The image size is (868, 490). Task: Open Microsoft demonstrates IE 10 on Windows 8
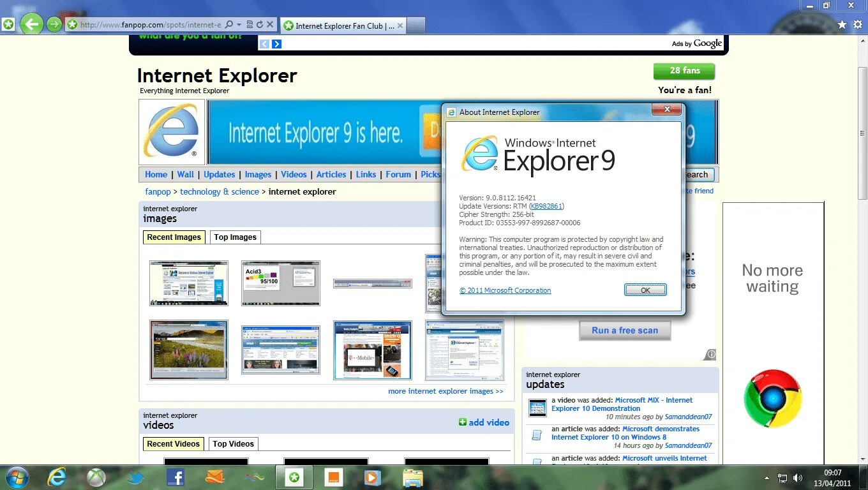coord(625,433)
